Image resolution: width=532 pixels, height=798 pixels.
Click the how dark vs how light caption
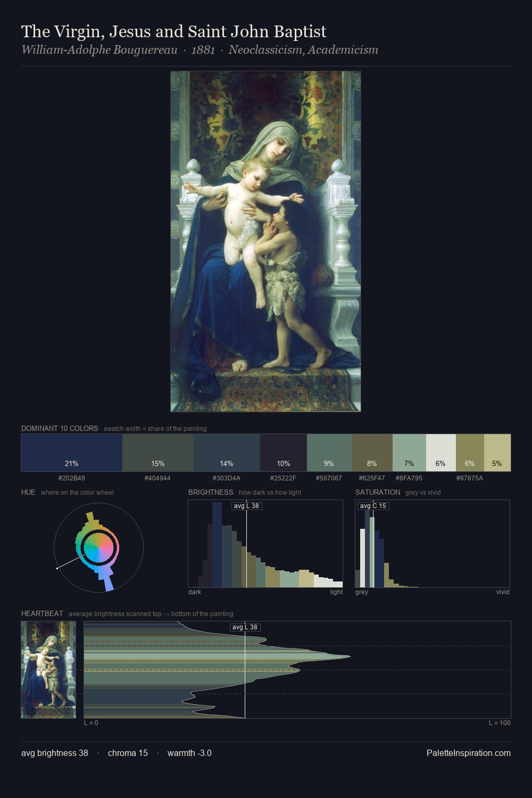[x=270, y=493]
